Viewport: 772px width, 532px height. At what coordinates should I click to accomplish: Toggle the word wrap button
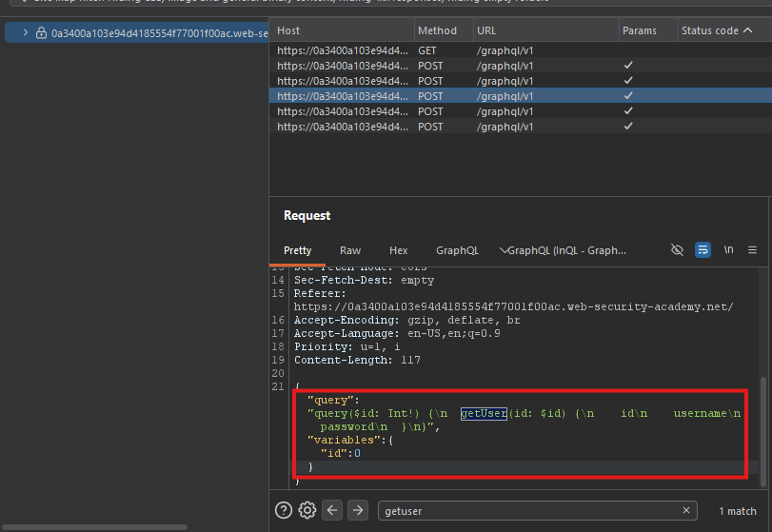703,250
